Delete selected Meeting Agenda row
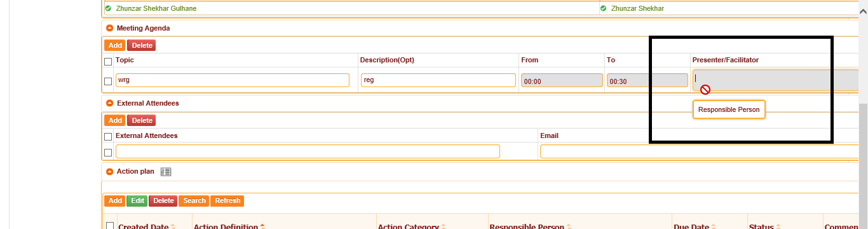This screenshot has width=868, height=229. [x=142, y=45]
